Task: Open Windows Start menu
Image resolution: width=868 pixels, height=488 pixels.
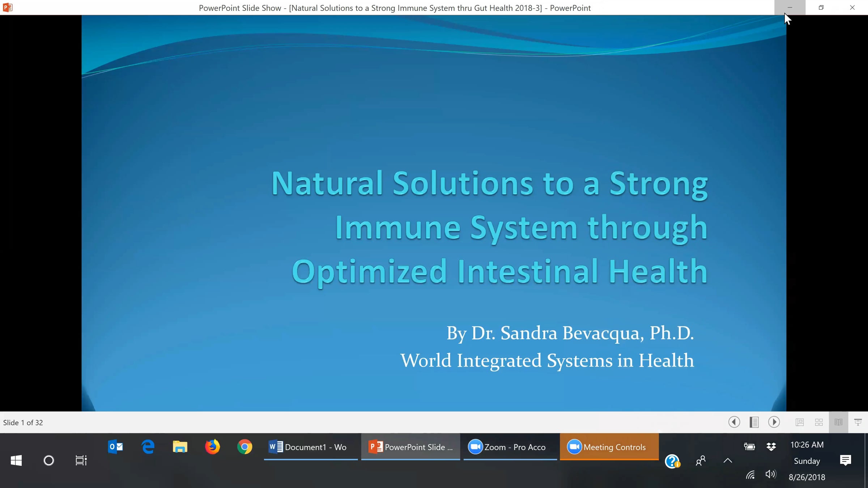Action: coord(16,461)
